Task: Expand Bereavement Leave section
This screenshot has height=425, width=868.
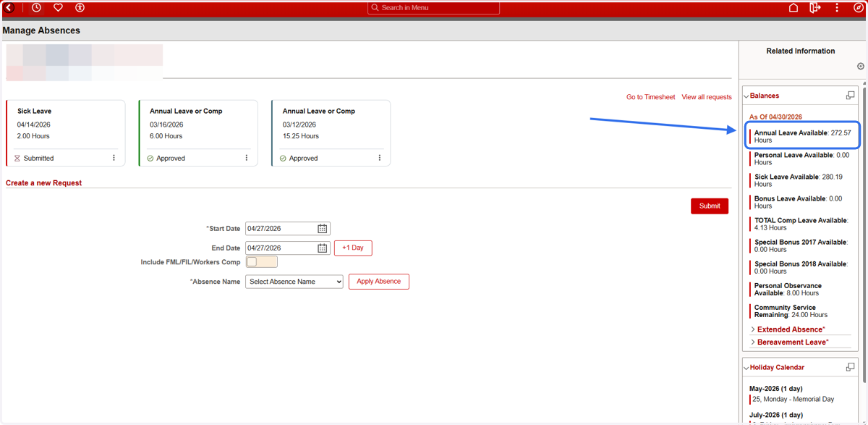Action: pyautogui.click(x=793, y=342)
